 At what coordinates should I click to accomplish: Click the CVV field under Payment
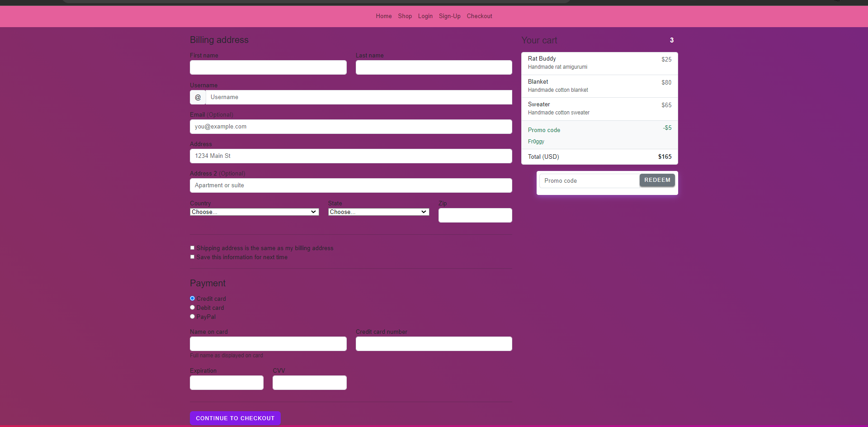[309, 383]
